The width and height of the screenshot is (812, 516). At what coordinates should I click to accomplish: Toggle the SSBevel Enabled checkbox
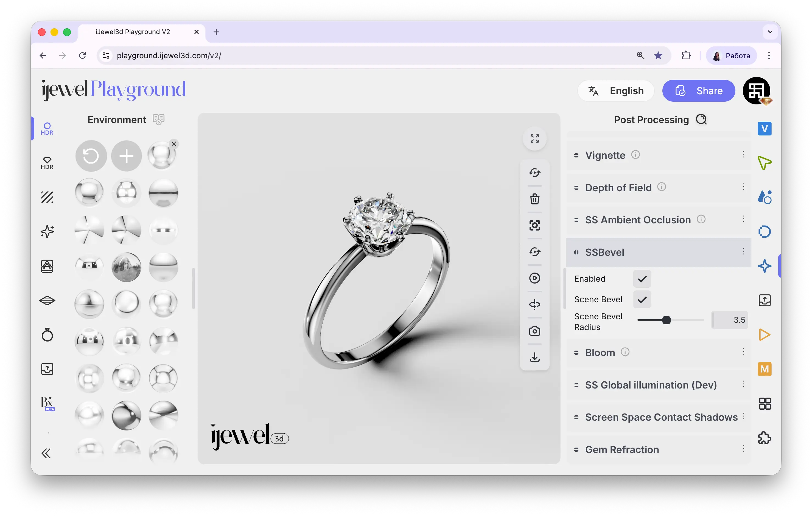pyautogui.click(x=642, y=279)
